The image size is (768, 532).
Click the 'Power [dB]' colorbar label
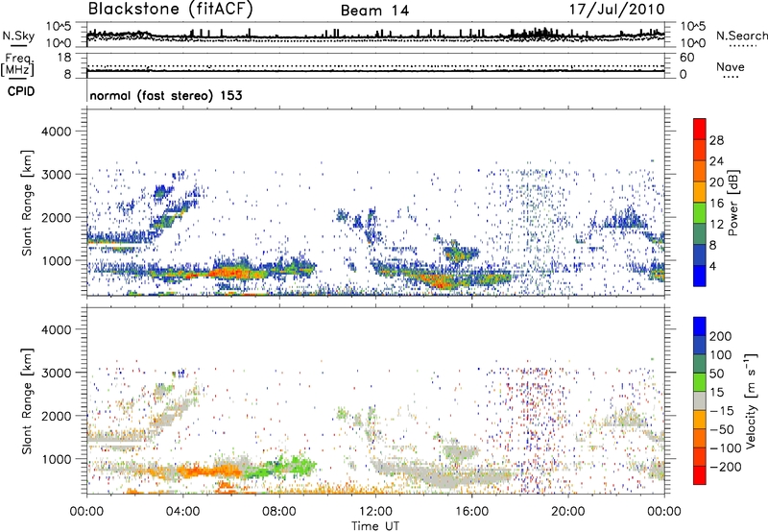pos(732,203)
